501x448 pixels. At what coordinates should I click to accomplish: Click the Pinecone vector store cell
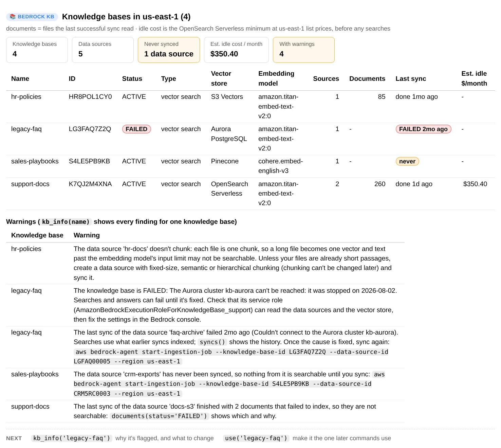coord(225,161)
